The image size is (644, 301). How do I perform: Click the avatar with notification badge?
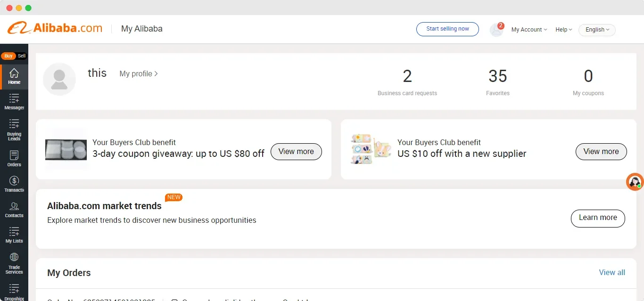click(x=496, y=29)
